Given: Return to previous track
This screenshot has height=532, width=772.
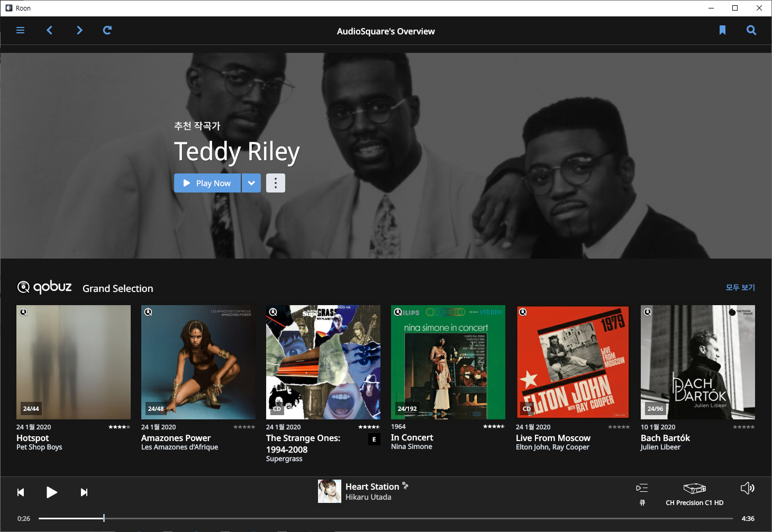Looking at the screenshot, I should pos(21,492).
